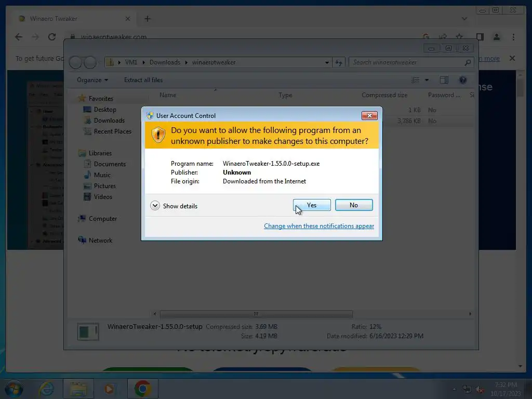Close the User Account Control dialog
Screen dimensions: 532x399
tap(369, 116)
